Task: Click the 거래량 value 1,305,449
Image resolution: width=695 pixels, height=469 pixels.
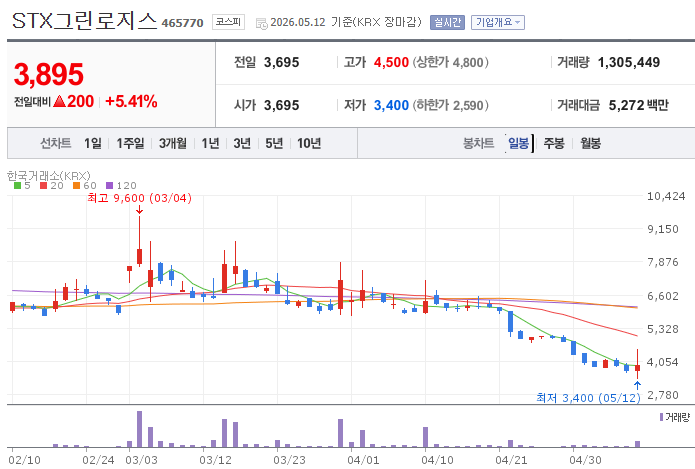Action: coord(629,63)
